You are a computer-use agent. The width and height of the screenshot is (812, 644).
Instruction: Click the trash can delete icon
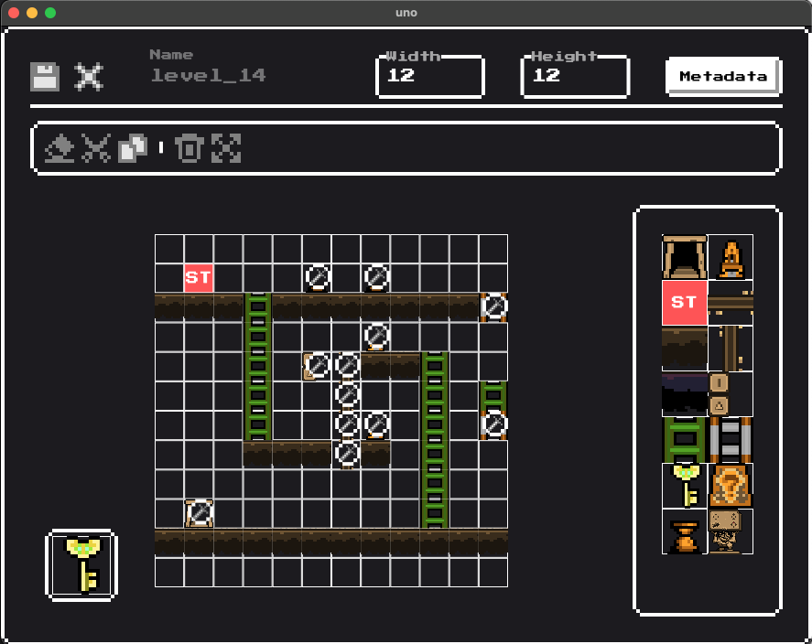pyautogui.click(x=189, y=148)
